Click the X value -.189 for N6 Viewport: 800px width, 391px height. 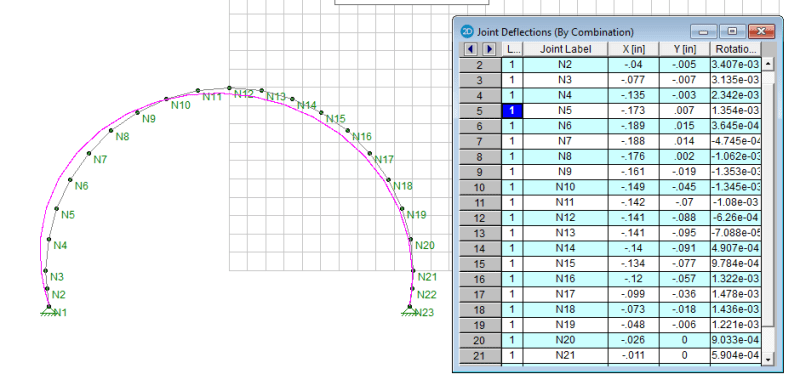coord(634,126)
